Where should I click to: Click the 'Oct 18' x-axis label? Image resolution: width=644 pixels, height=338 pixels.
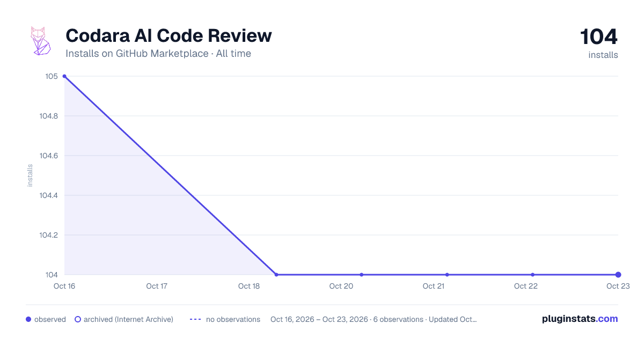coord(249,286)
